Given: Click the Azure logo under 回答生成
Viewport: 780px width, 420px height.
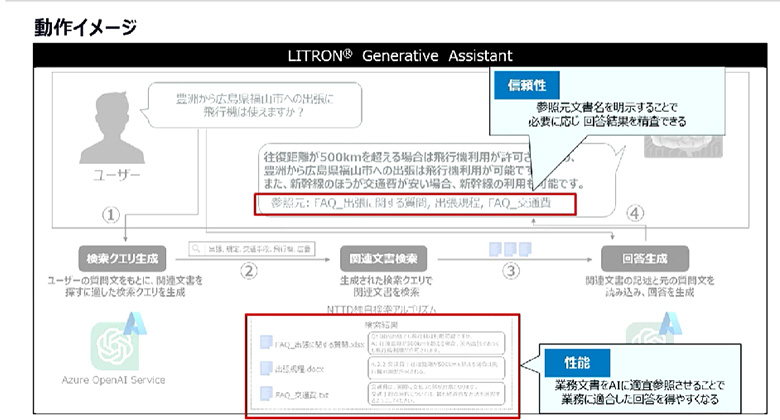Looking at the screenshot, I should tap(646, 328).
